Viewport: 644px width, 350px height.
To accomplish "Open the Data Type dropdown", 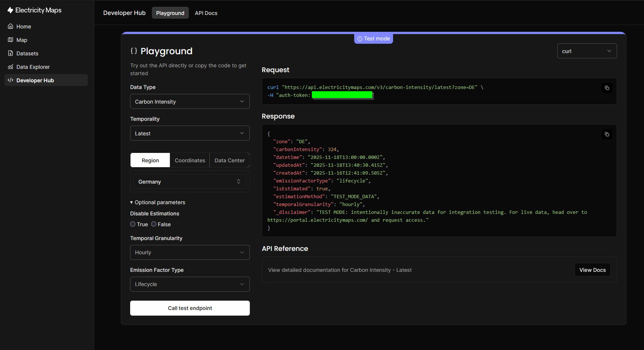I will point(190,102).
